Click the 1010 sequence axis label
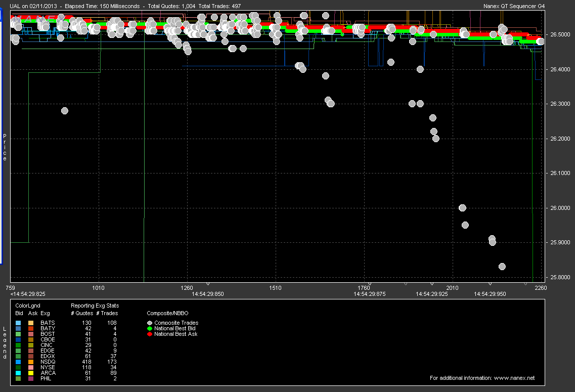 pyautogui.click(x=98, y=288)
